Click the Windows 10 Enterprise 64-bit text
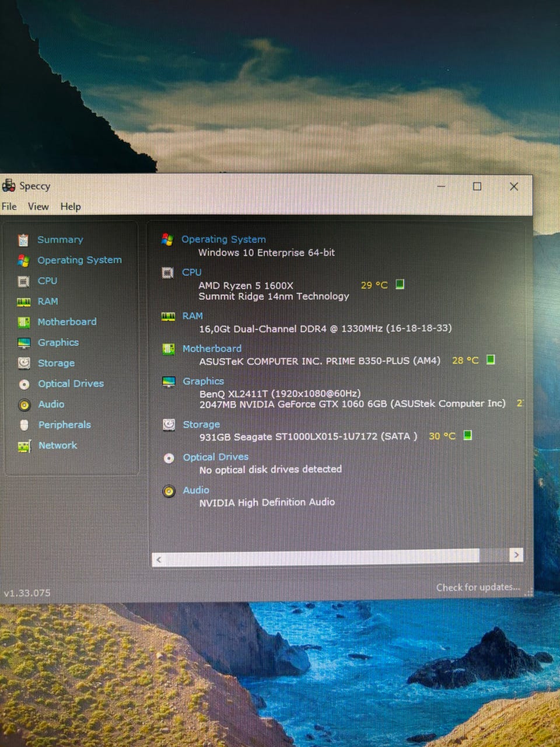The height and width of the screenshot is (747, 560). pos(267,253)
